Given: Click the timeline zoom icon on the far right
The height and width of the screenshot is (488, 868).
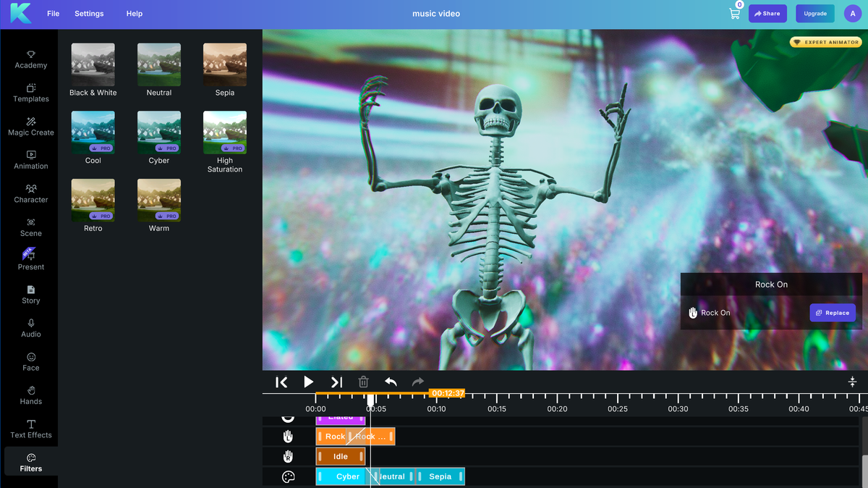Looking at the screenshot, I should (x=852, y=382).
